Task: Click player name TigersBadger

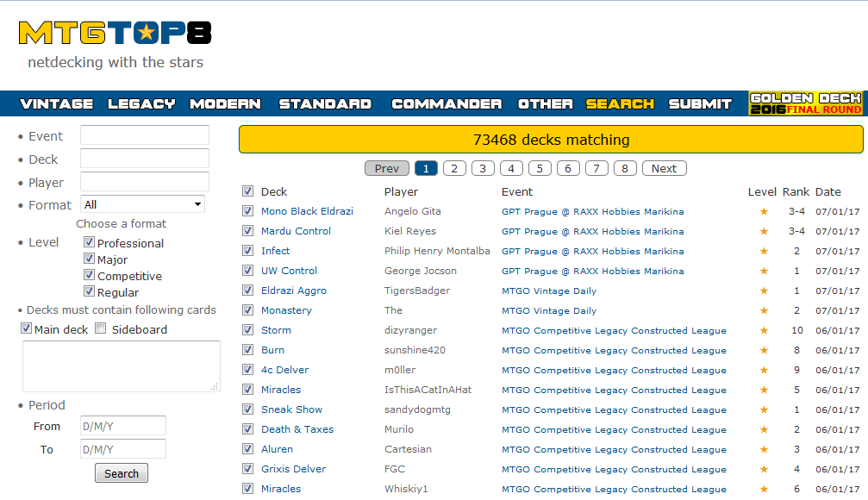Action: tap(417, 291)
